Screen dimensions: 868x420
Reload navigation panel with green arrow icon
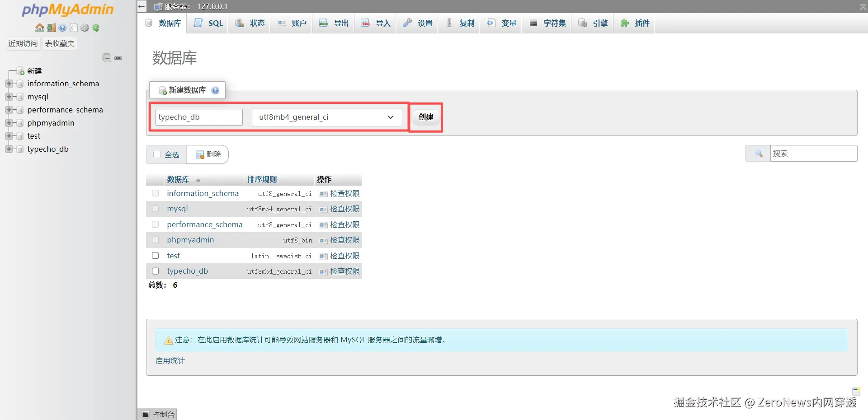pyautogui.click(x=96, y=28)
